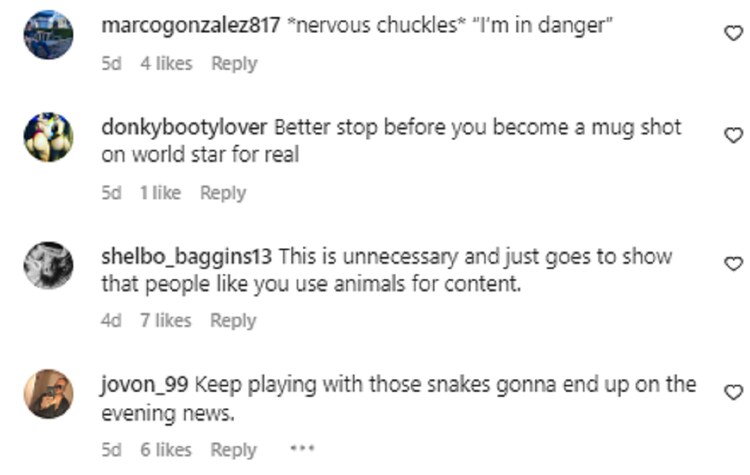Screen dimensions: 750x475
Task: View the 4 likes on marcogonzalez817's comment
Action: pos(166,64)
